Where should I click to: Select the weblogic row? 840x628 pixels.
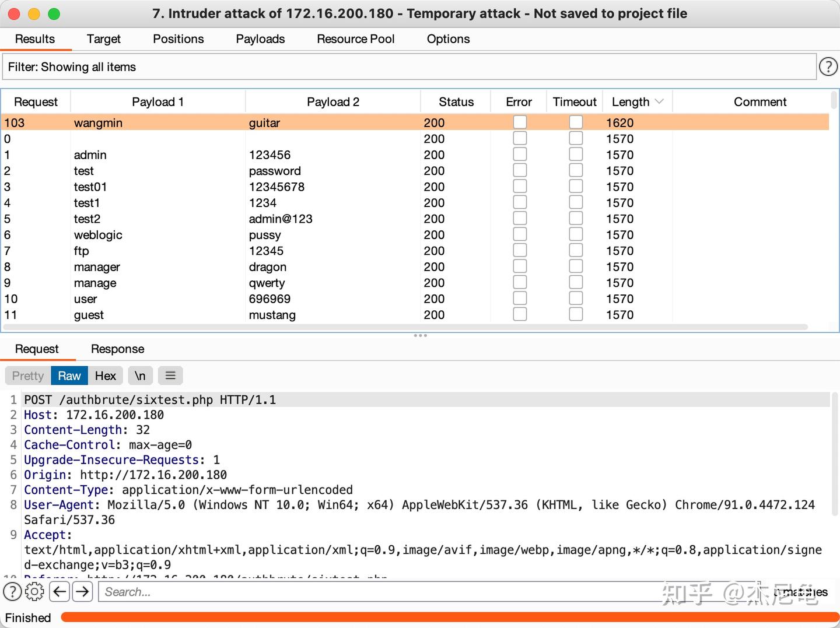[415, 234]
